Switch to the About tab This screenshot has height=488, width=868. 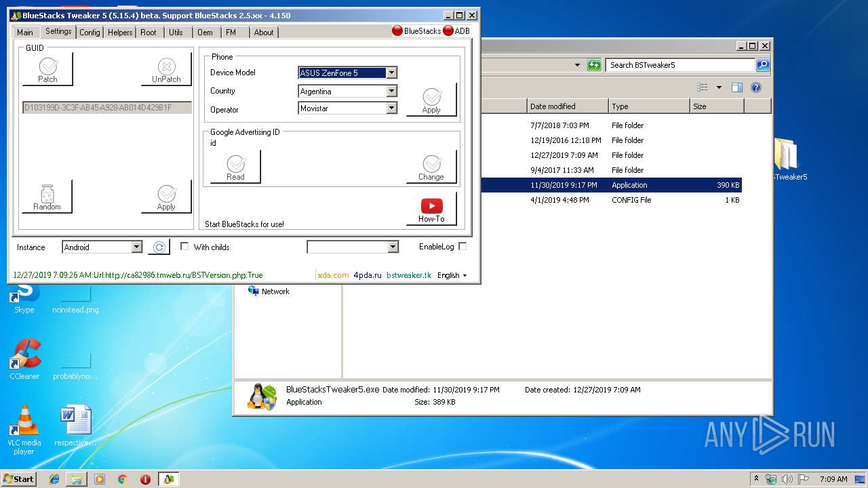[264, 33]
